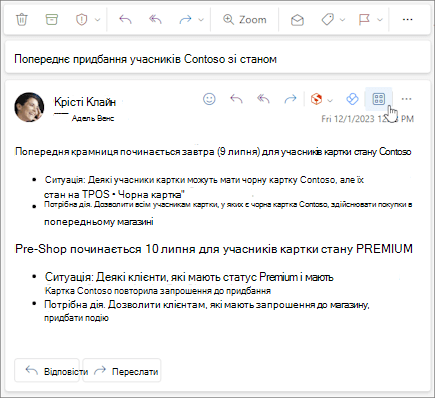Open more actions in the message header
435x398 pixels.
406,99
